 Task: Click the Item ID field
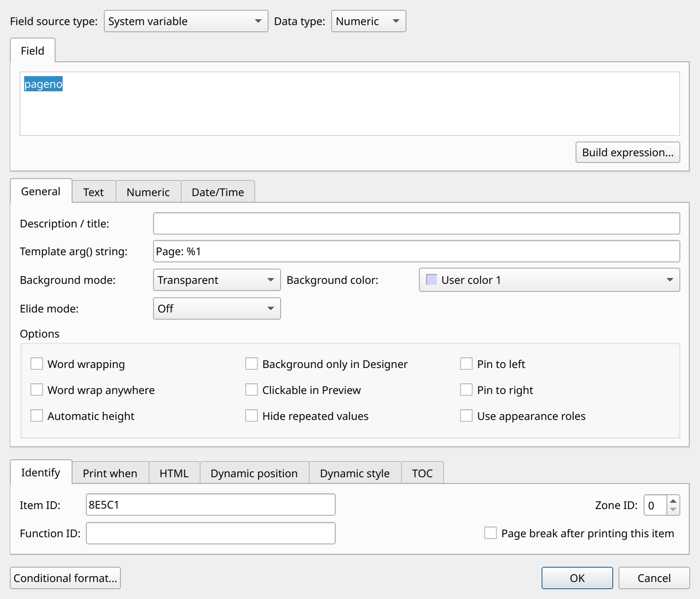[x=210, y=505]
